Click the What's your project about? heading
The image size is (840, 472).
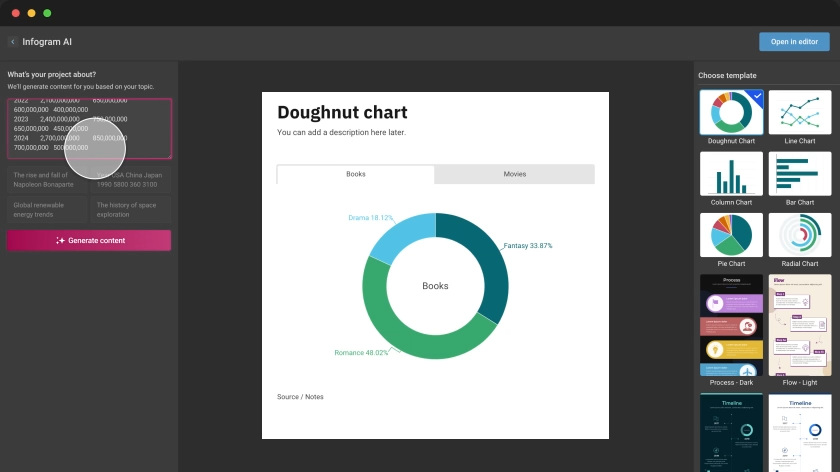pyautogui.click(x=51, y=74)
